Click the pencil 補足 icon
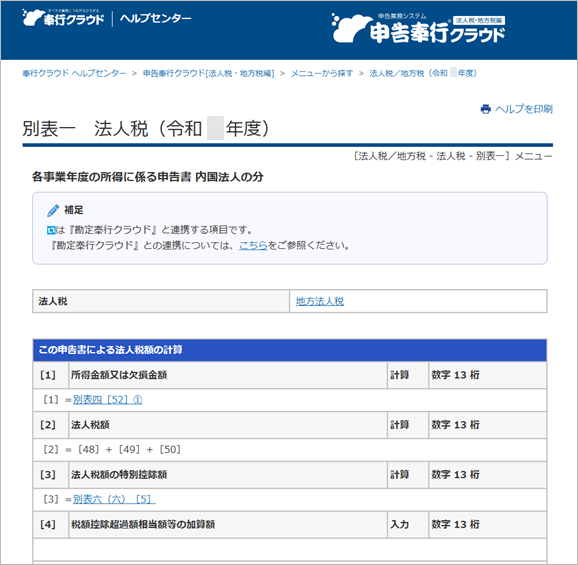This screenshot has width=578, height=565. coord(53,210)
